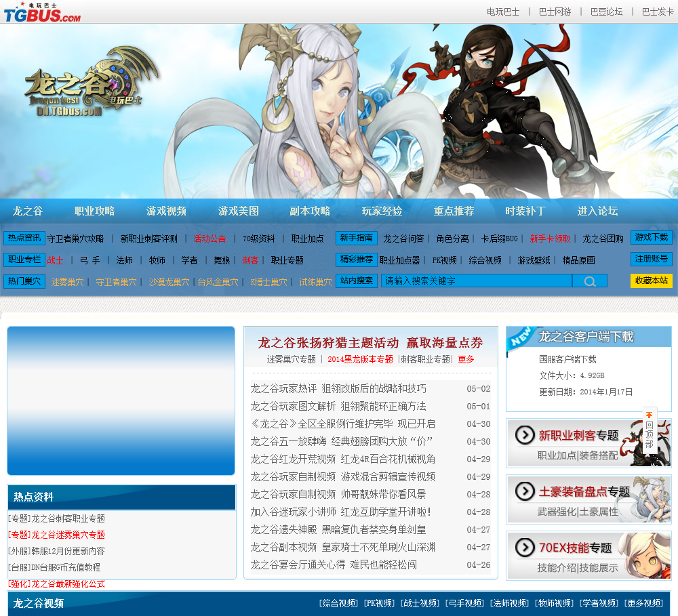Open 国服客户端下载 link
Viewport: 678px width, 616px height.
click(x=567, y=359)
